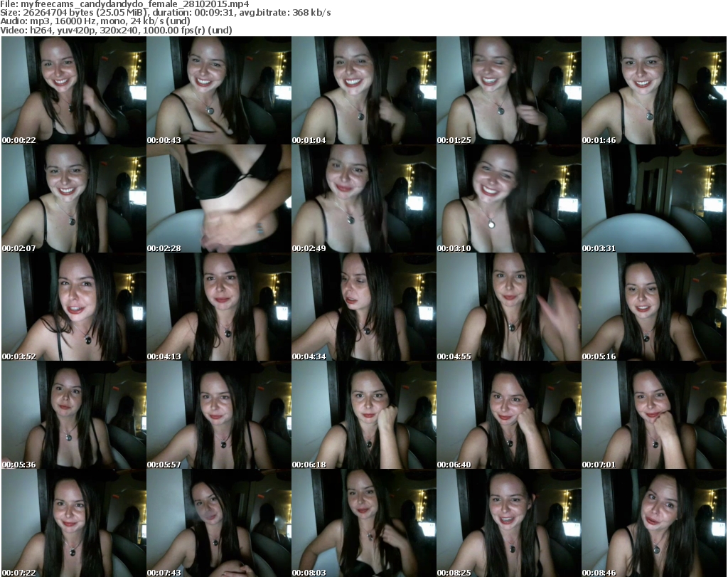Screen dimensions: 728x577
Task: Open the frame stamped 00:03:31
Action: (654, 198)
